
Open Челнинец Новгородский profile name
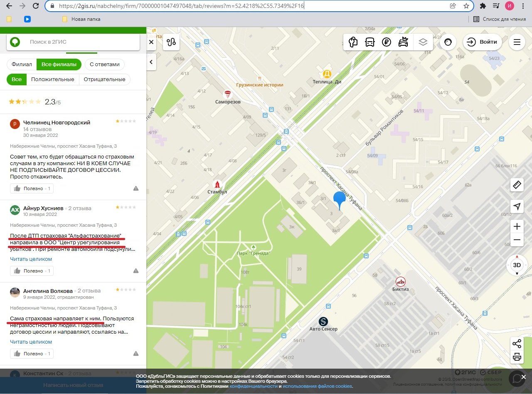pyautogui.click(x=57, y=122)
